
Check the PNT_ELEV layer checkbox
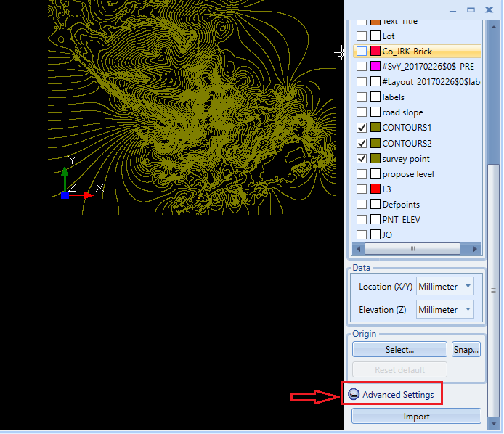[362, 219]
